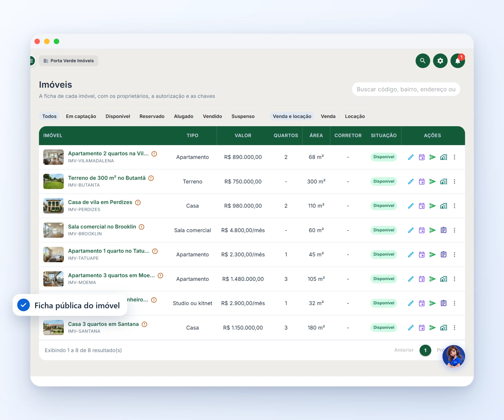Filter by Vendido
504x420 pixels.
tap(212, 116)
